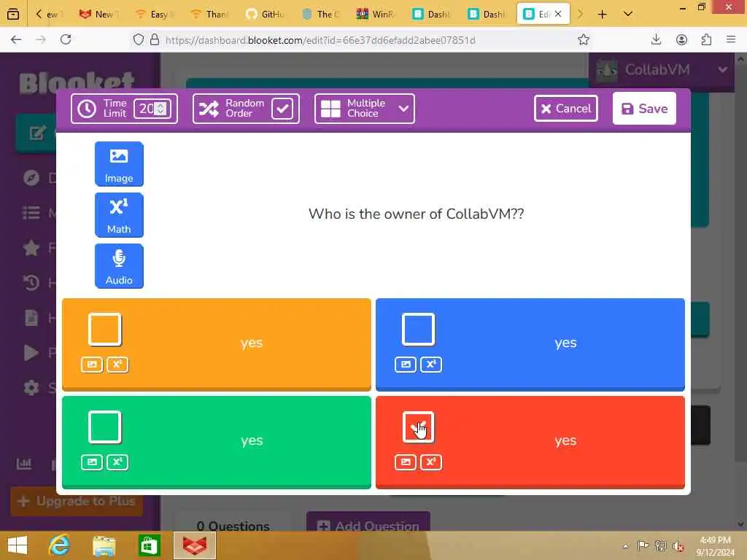Switch to the Thank tab

(209, 15)
